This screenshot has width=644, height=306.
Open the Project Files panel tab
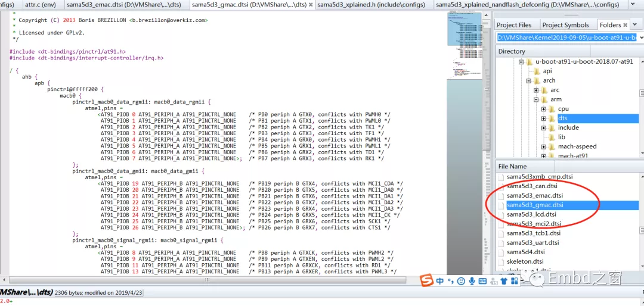(514, 25)
